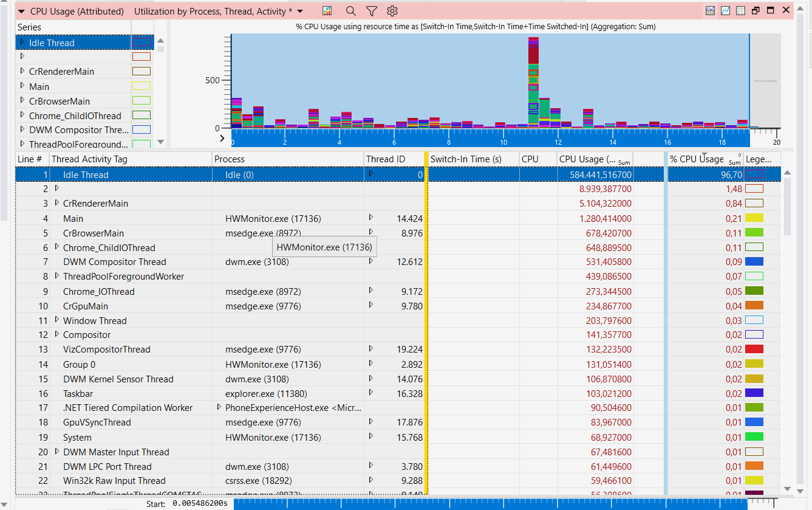Toggle the Main series yellow swatch
812x510 pixels.
[x=141, y=86]
